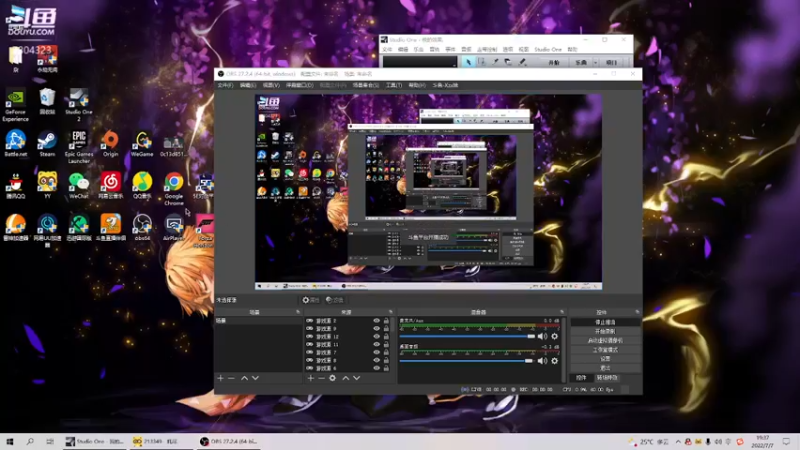Add a new source with plus icon
This screenshot has height=450, width=800.
[x=310, y=378]
